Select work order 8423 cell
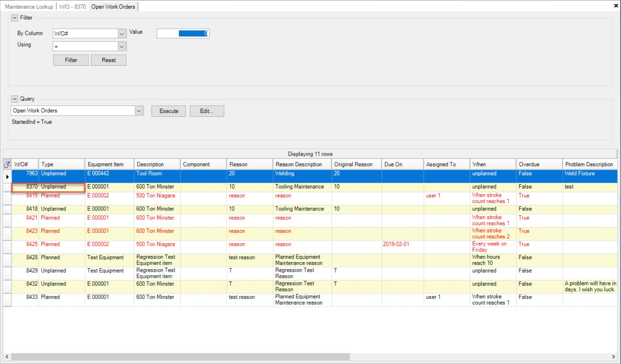Image resolution: width=621 pixels, height=364 pixels. (x=25, y=234)
